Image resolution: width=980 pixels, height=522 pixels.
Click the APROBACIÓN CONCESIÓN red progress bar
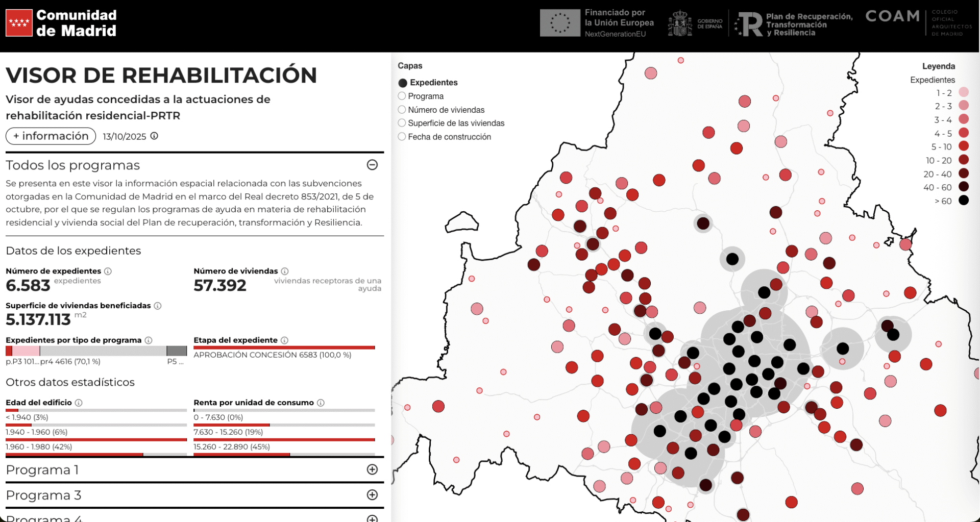[284, 347]
